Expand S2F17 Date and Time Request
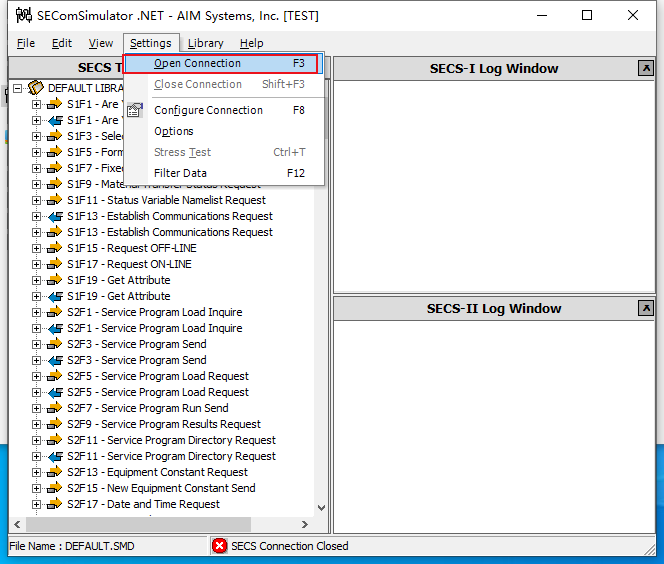Screen dimensions: 664x564 click(x=36, y=504)
